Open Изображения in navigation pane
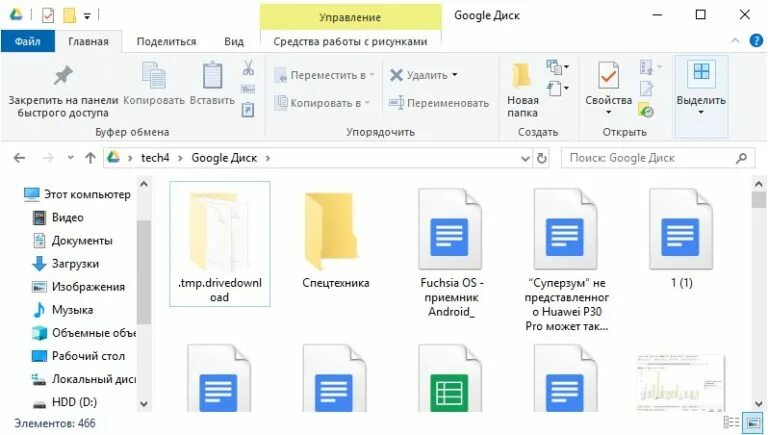 pos(78,287)
